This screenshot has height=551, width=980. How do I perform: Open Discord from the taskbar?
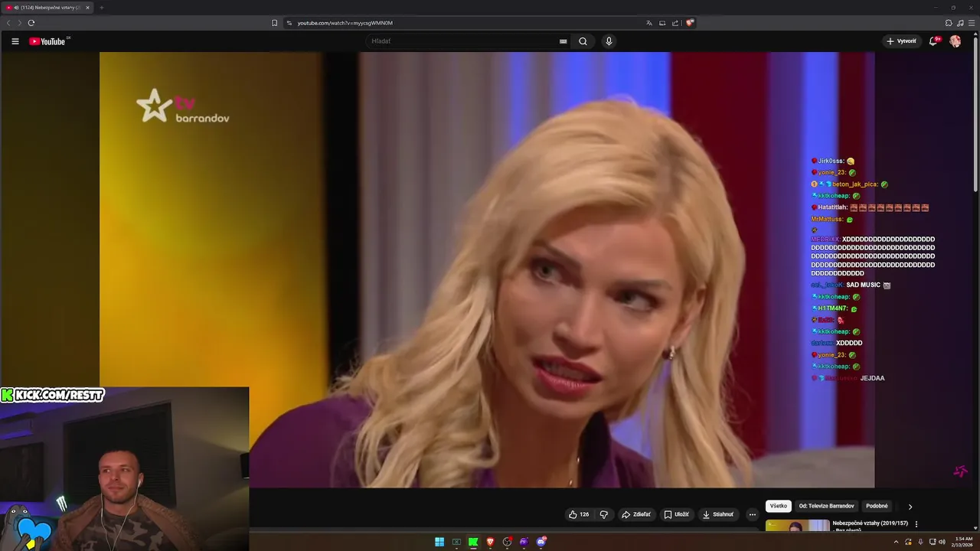click(x=541, y=542)
